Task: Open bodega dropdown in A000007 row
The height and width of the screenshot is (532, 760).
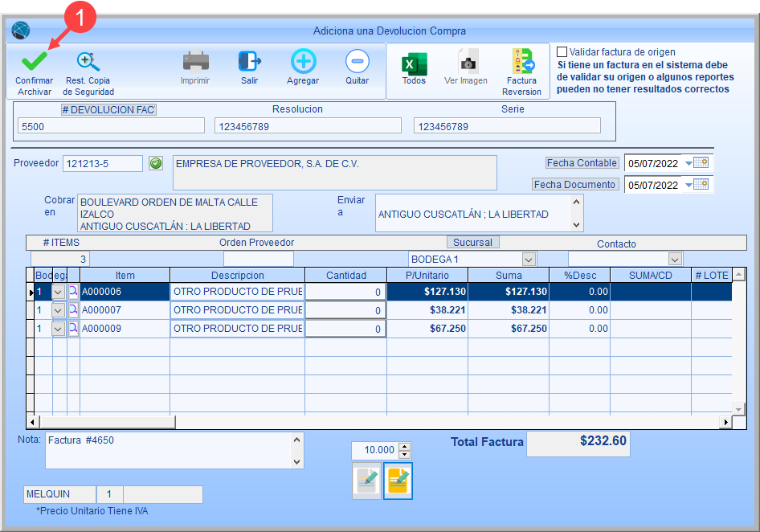Action: [x=58, y=310]
